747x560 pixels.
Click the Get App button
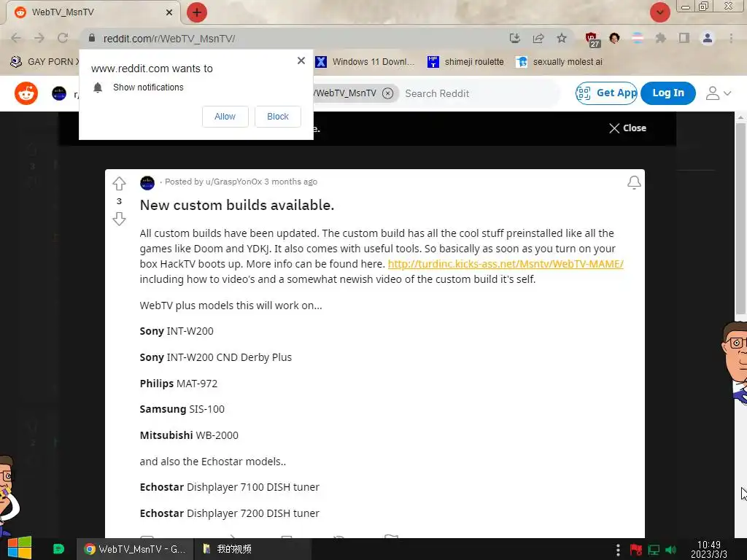click(606, 93)
